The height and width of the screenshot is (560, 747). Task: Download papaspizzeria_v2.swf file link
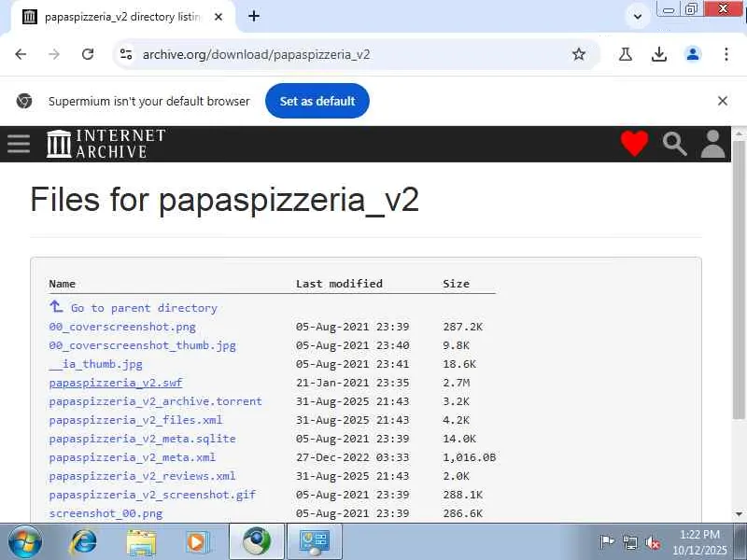click(116, 383)
